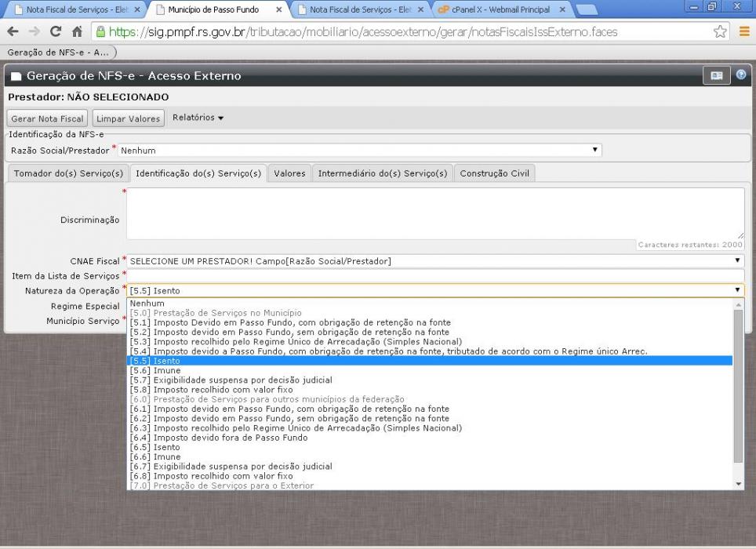Select [5.7] Exigibilidade suspensa option
Image resolution: width=756 pixels, height=549 pixels.
(430, 380)
